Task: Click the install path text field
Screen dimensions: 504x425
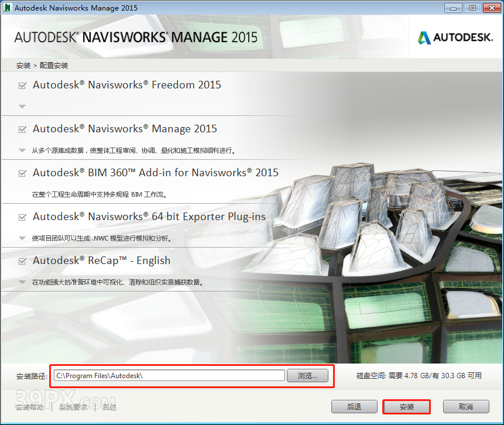Action: 169,376
